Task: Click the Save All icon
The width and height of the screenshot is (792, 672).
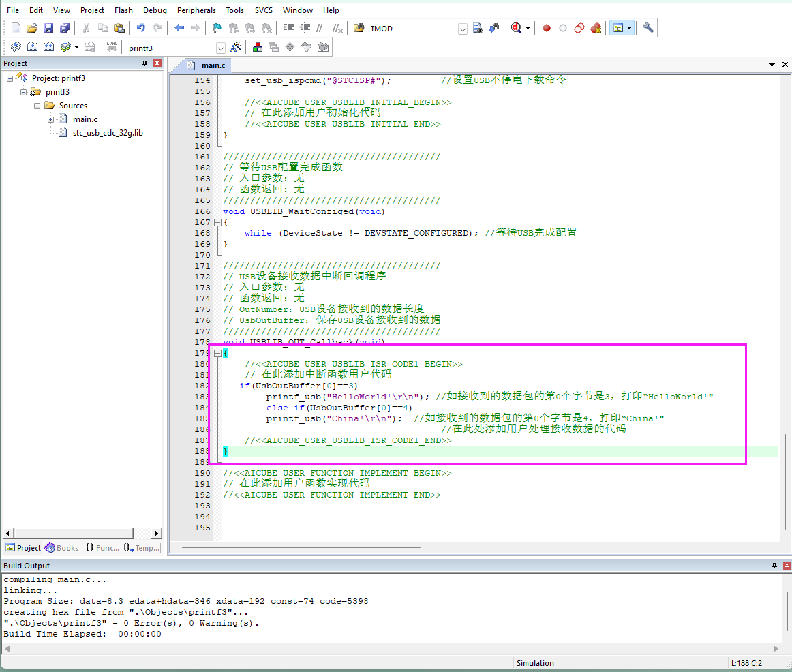Action: pyautogui.click(x=65, y=28)
